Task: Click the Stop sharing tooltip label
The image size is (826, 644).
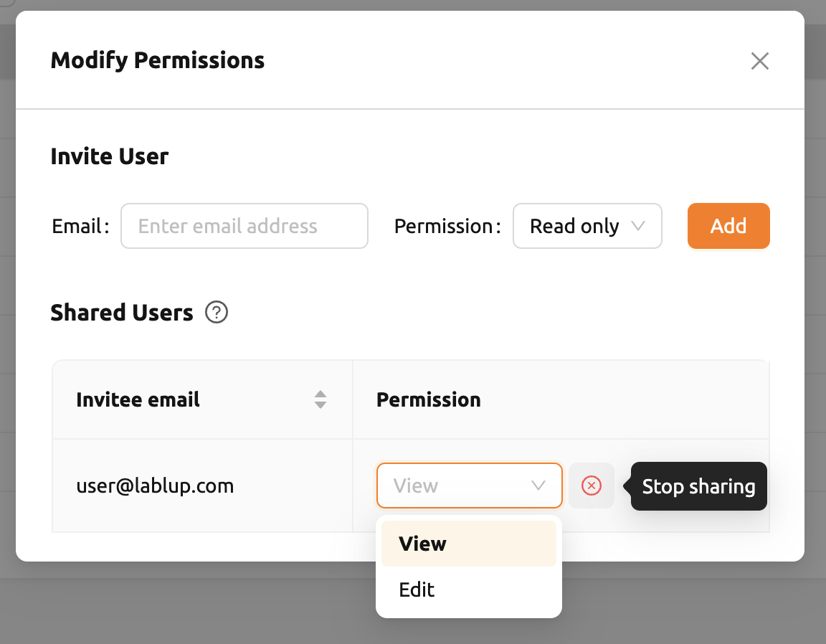Action: click(698, 486)
